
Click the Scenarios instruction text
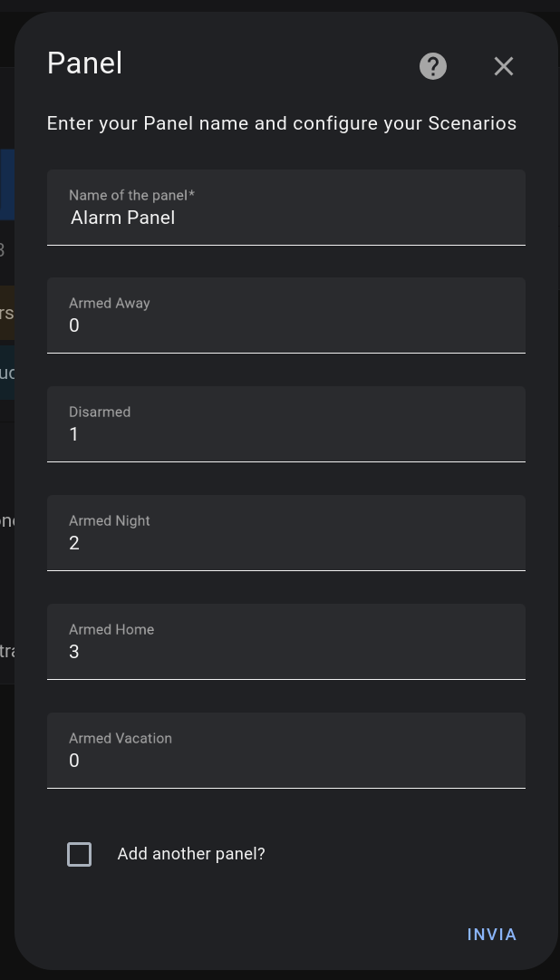click(282, 123)
